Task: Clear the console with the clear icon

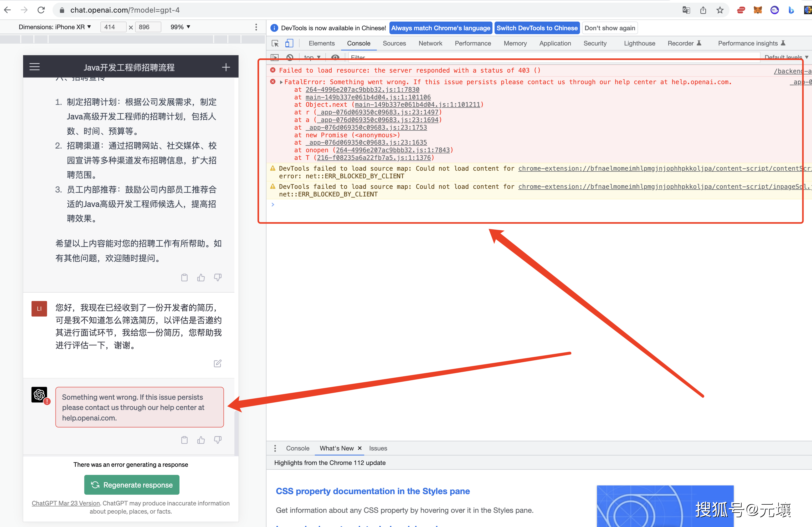Action: click(x=290, y=57)
